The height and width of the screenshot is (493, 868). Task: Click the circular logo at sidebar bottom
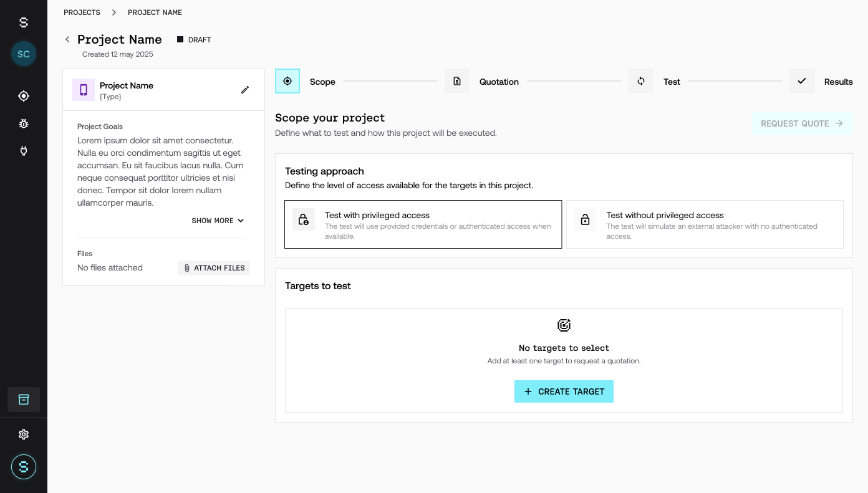[24, 467]
